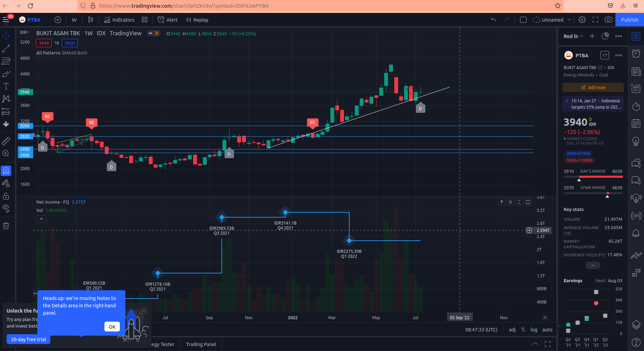The image size is (644, 351).
Task: Open the candle chart style menu
Action: click(90, 20)
